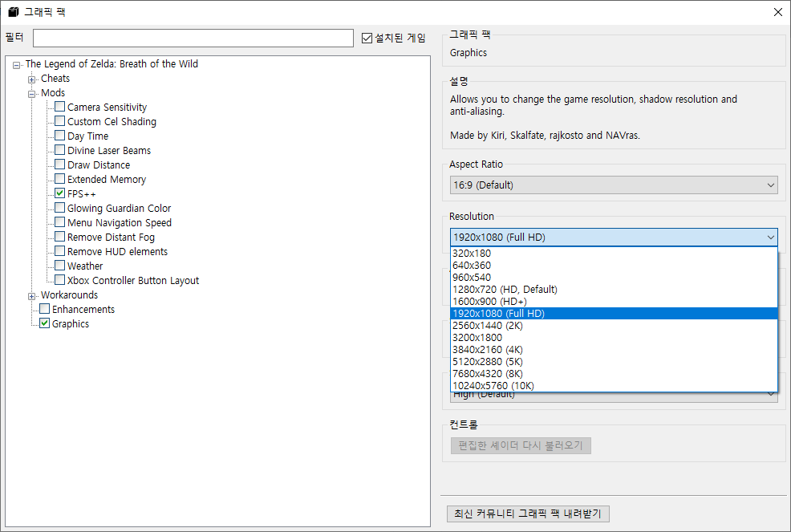Viewport: 791px width, 532px height.
Task: Enable the Enhancements checkbox
Action: [x=44, y=309]
